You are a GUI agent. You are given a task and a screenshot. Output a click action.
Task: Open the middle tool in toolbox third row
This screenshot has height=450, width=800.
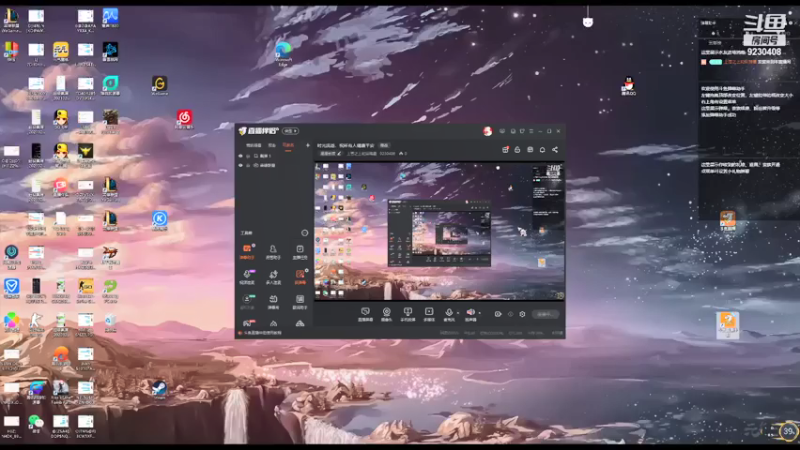(x=273, y=301)
